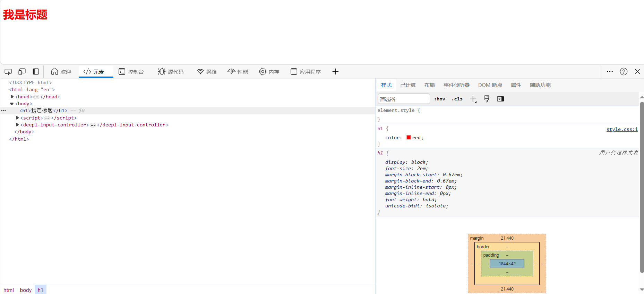Toggle device emulation icon
644x294 pixels.
point(22,72)
